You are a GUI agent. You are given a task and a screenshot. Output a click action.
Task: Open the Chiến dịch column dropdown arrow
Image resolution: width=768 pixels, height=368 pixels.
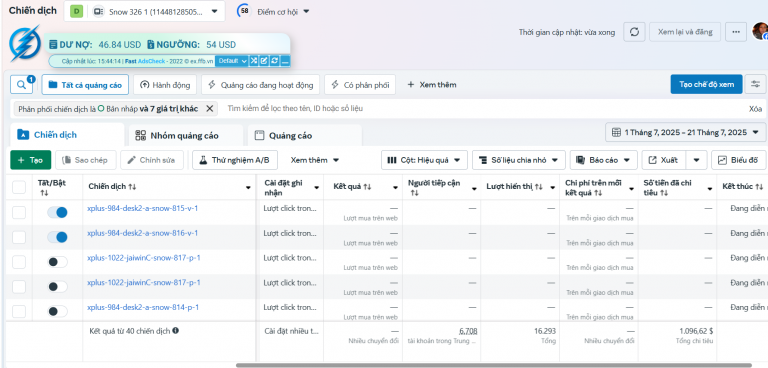point(248,188)
